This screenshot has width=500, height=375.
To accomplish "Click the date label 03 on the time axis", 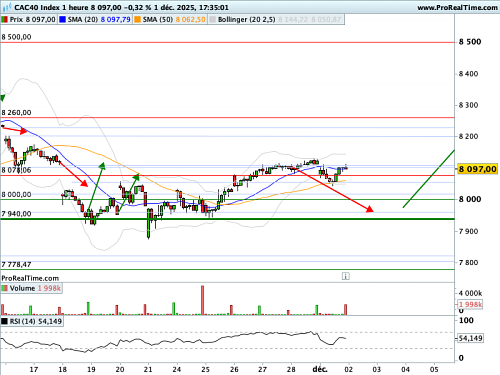I will [x=377, y=369].
